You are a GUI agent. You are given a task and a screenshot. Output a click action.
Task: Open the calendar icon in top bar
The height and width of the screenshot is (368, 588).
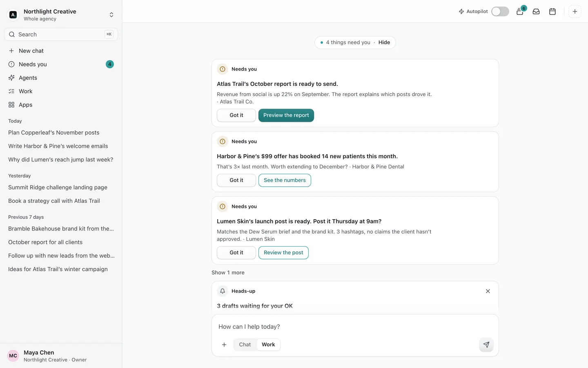click(x=552, y=11)
